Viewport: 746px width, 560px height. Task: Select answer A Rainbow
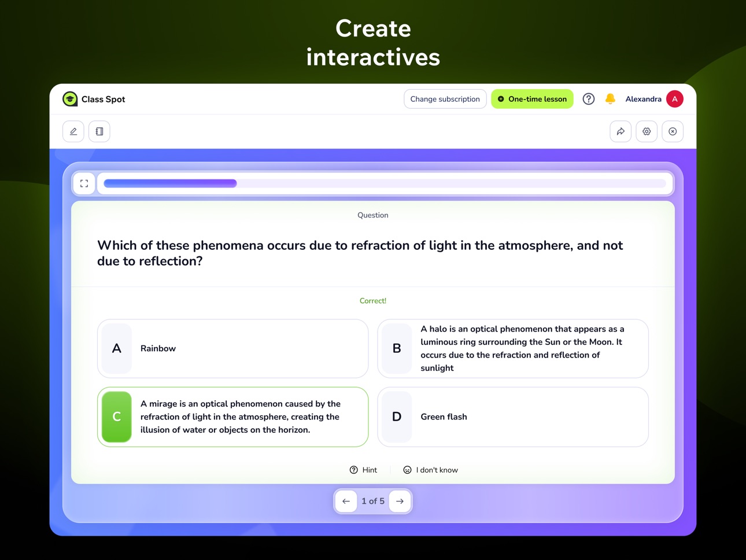click(233, 348)
